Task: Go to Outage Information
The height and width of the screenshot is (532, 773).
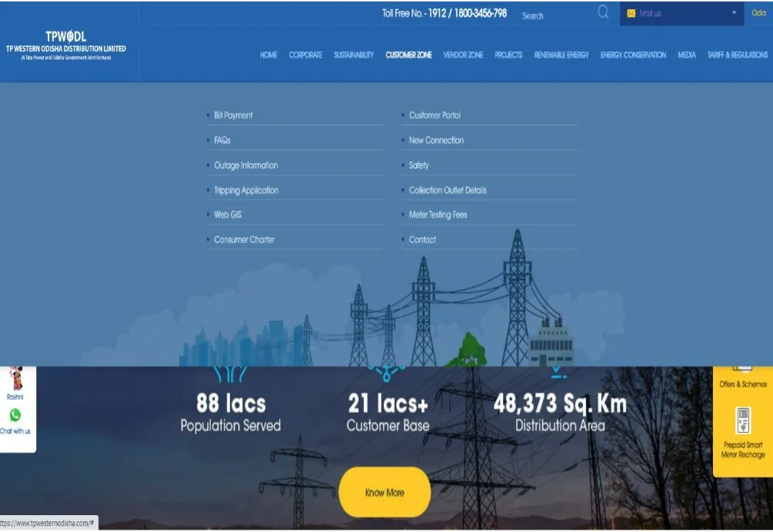Action: coord(246,165)
